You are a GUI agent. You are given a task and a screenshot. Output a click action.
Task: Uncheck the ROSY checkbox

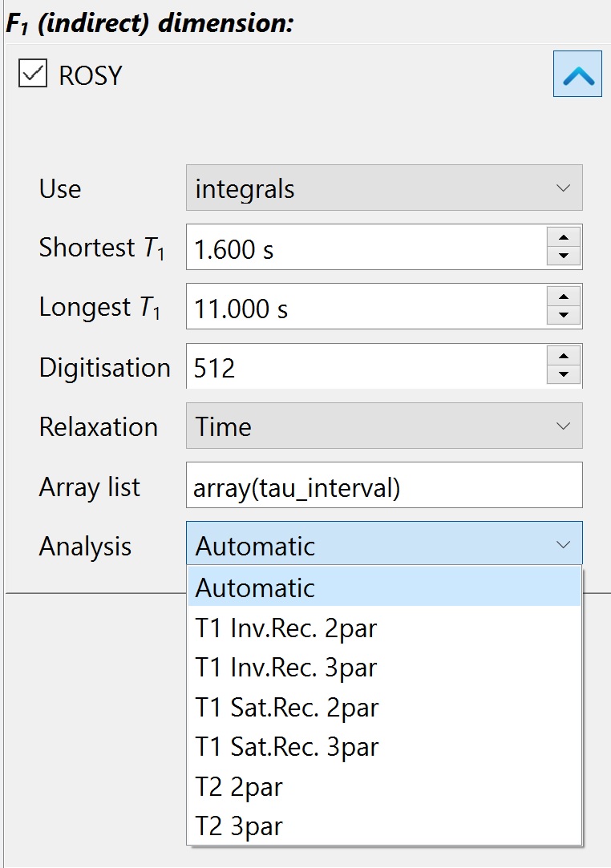coord(32,75)
